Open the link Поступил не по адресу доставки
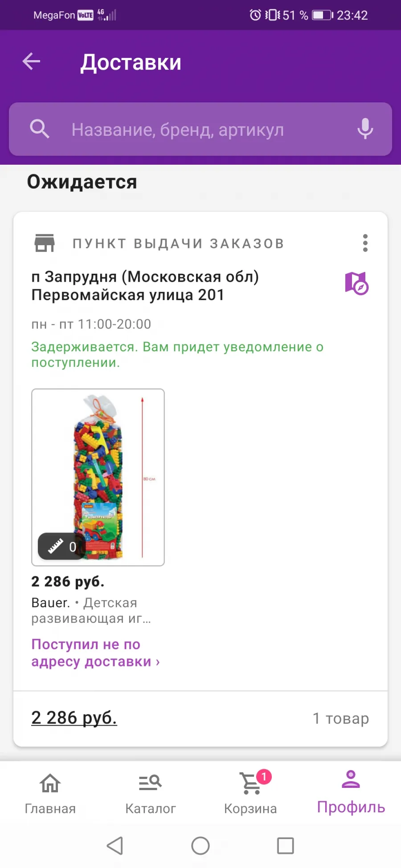The height and width of the screenshot is (868, 401). (x=95, y=653)
